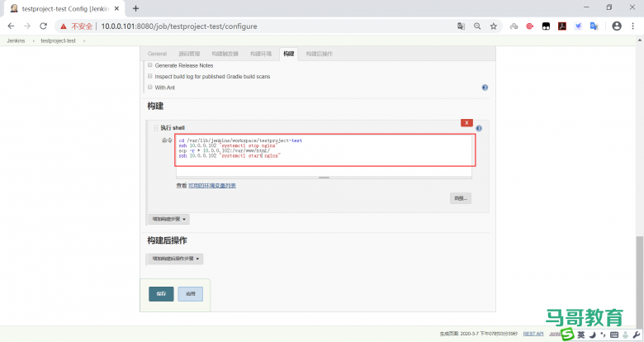This screenshot has height=342, width=644.
Task: Select the testproject-test Config browser tab
Action: (x=64, y=8)
